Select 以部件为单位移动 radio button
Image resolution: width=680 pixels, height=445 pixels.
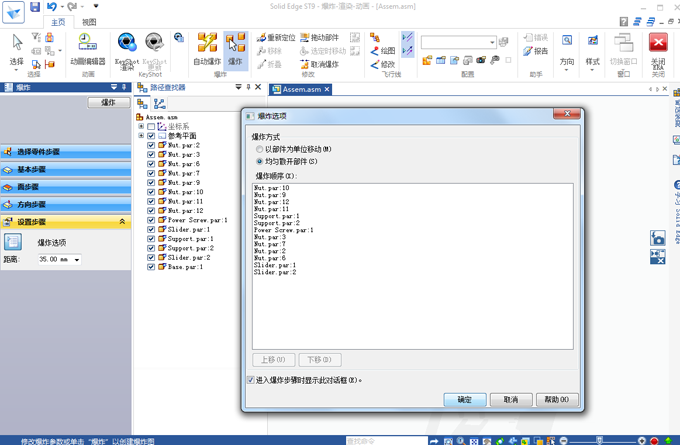click(x=260, y=150)
